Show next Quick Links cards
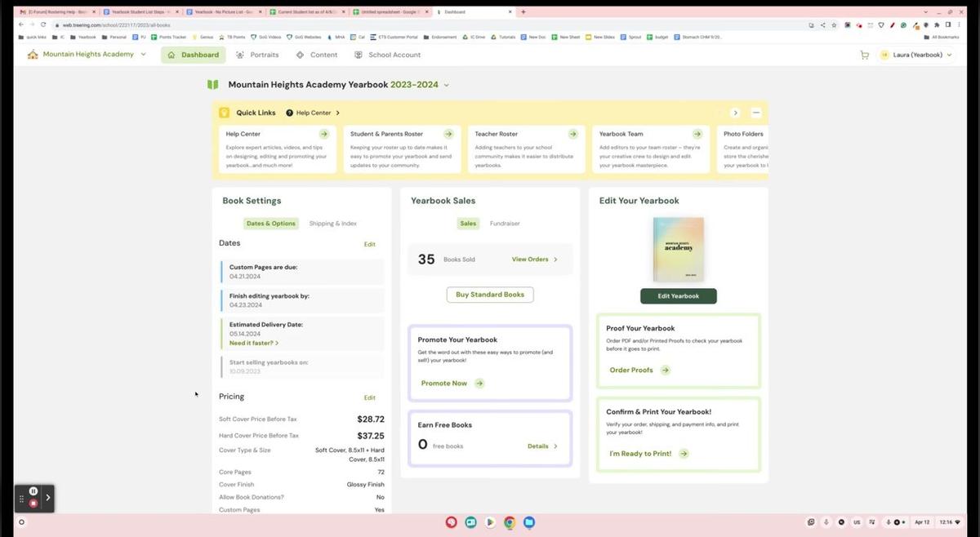Viewport: 980px width, 537px height. tap(735, 113)
